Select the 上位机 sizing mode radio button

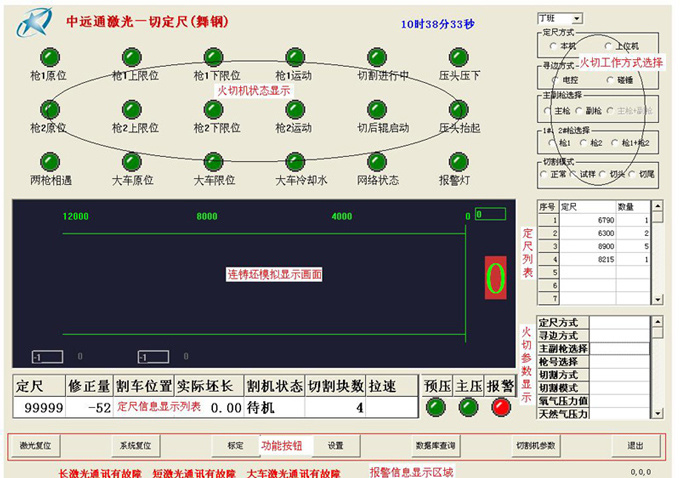(608, 46)
